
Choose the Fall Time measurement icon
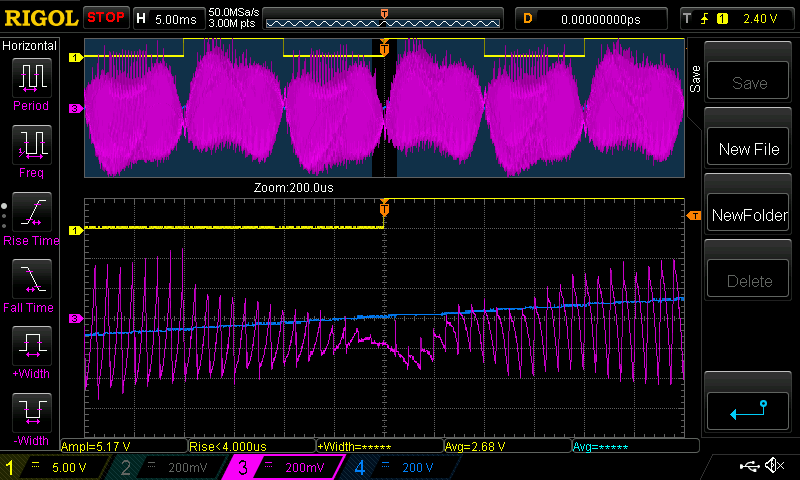point(31,279)
